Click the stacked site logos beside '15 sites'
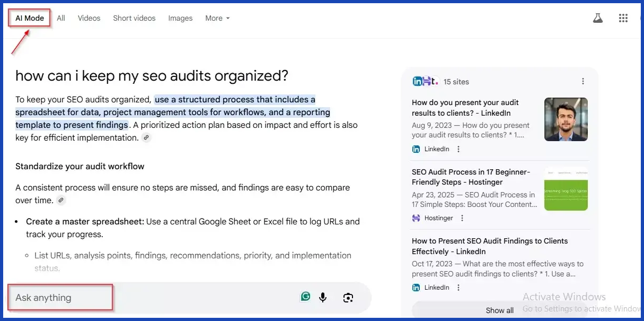644x321 pixels. tap(426, 82)
